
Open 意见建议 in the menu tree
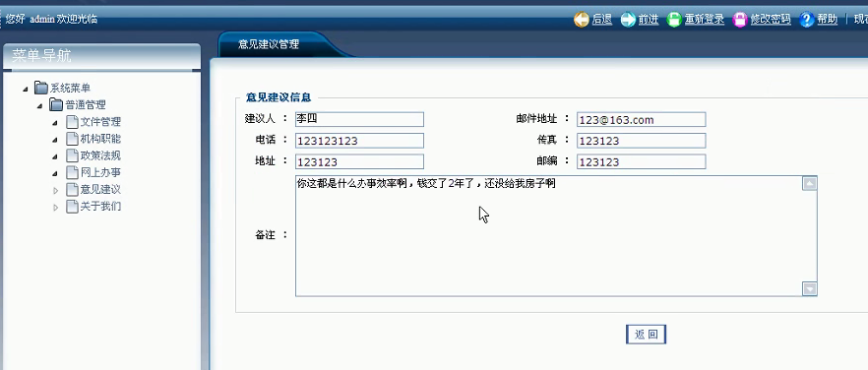pyautogui.click(x=100, y=190)
